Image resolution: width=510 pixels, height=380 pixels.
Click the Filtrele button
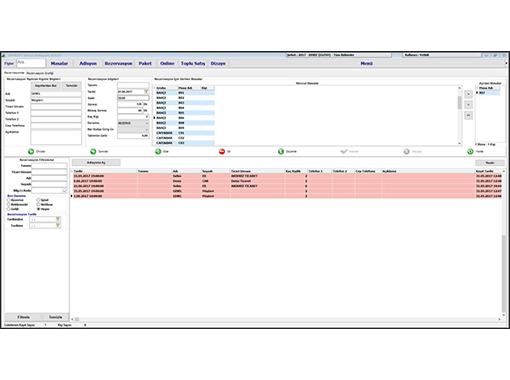pos(24,317)
